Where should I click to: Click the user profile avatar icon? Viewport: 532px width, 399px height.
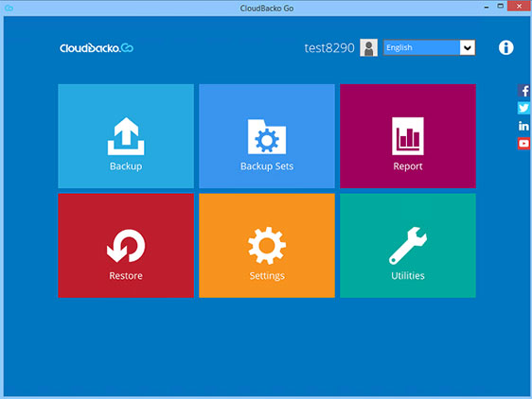pyautogui.click(x=368, y=47)
